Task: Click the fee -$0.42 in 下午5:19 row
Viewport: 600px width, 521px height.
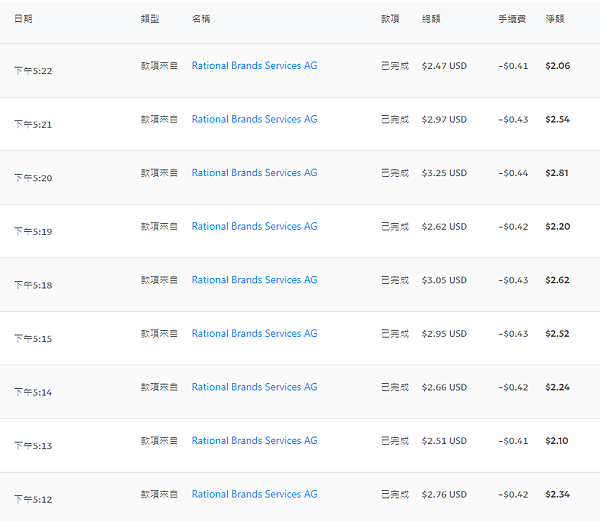Action: coord(513,226)
